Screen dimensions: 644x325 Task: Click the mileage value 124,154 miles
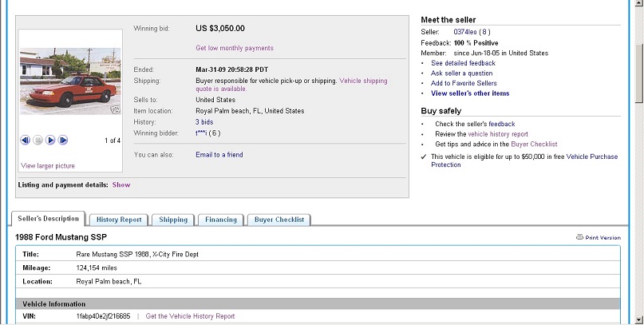click(x=97, y=268)
